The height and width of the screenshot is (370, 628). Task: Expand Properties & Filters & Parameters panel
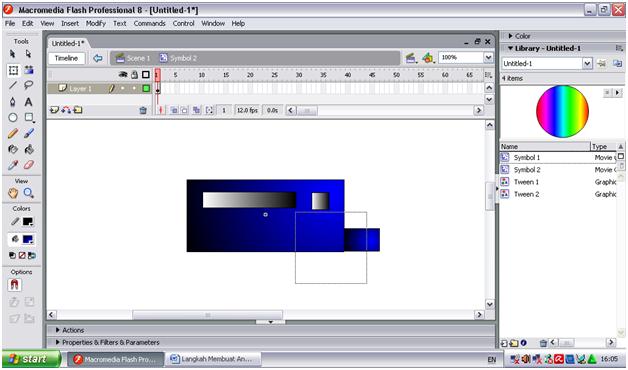(58, 342)
